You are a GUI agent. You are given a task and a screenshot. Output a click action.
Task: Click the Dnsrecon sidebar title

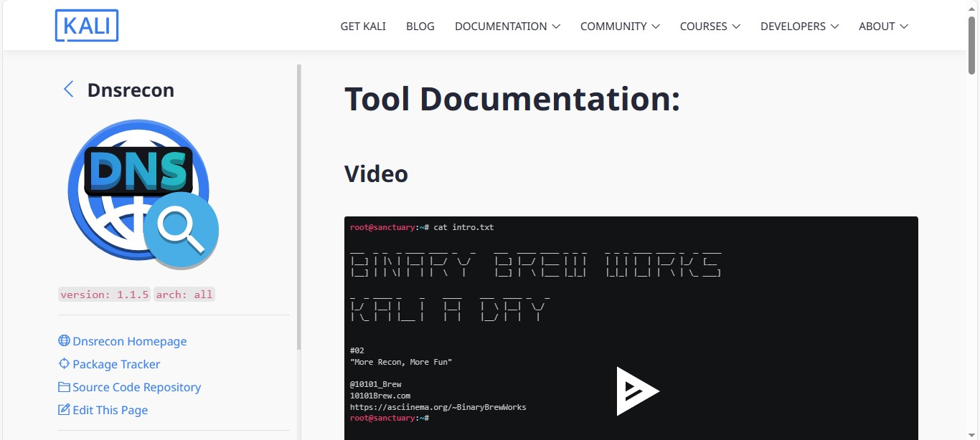coord(131,90)
